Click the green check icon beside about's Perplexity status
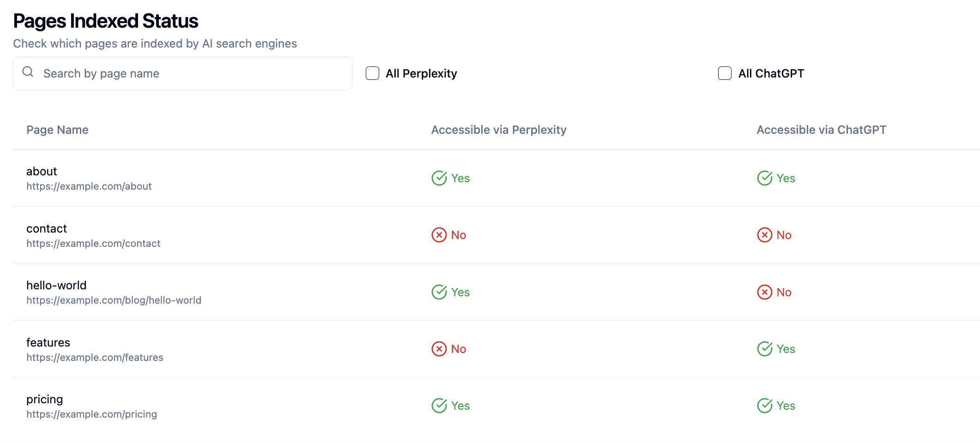The width and height of the screenshot is (980, 443). 439,178
